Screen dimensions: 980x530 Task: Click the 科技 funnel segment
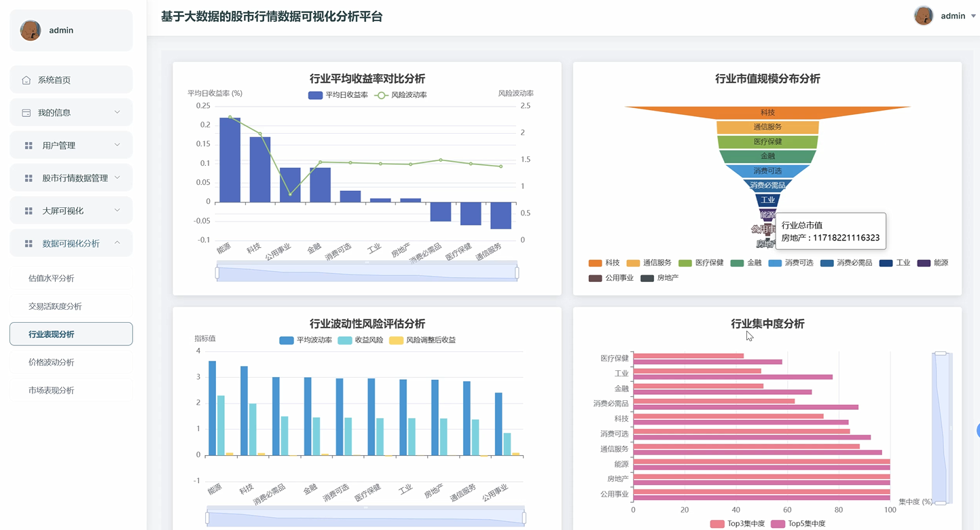(x=767, y=113)
